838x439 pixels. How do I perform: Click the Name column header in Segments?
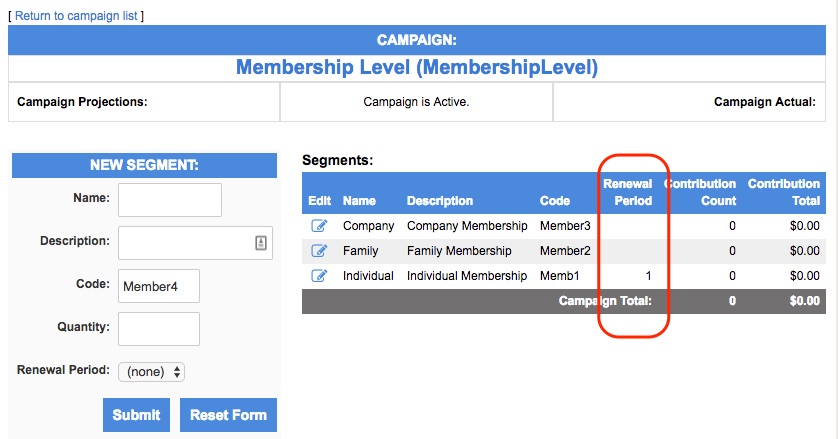359,201
